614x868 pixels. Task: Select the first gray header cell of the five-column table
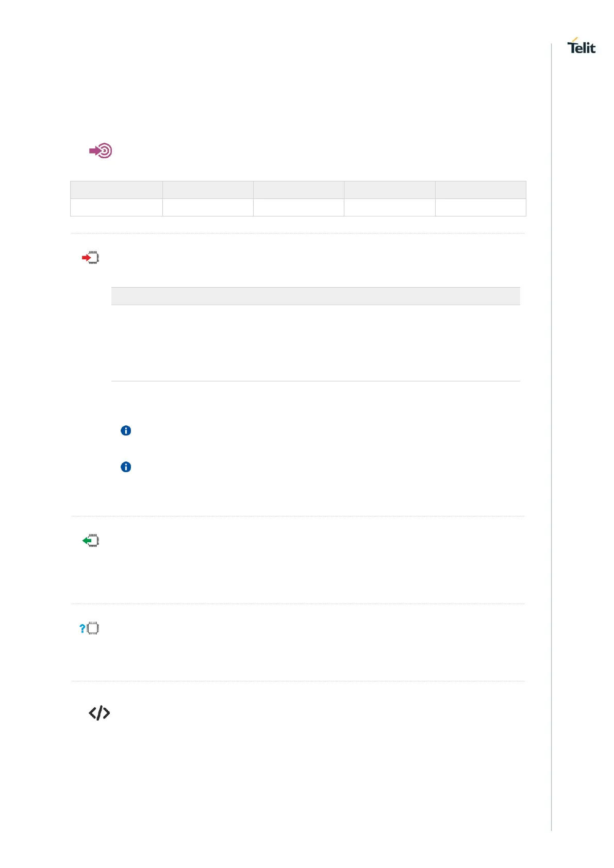coord(117,190)
